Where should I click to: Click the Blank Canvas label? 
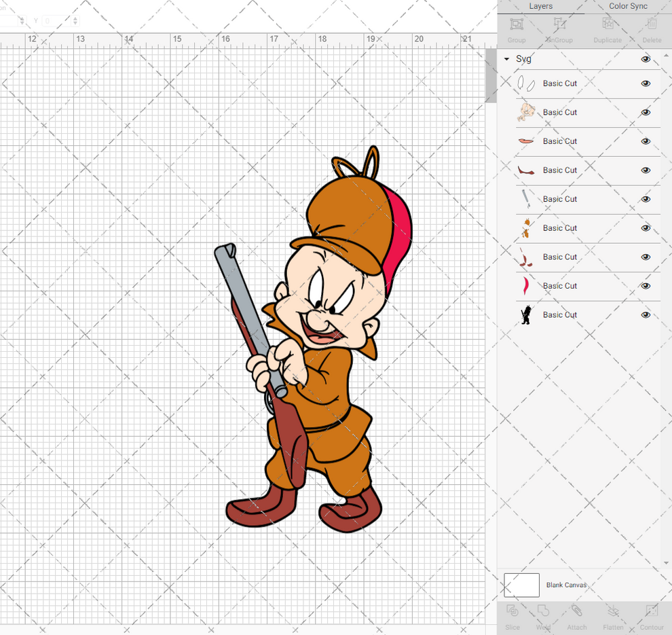(x=567, y=585)
